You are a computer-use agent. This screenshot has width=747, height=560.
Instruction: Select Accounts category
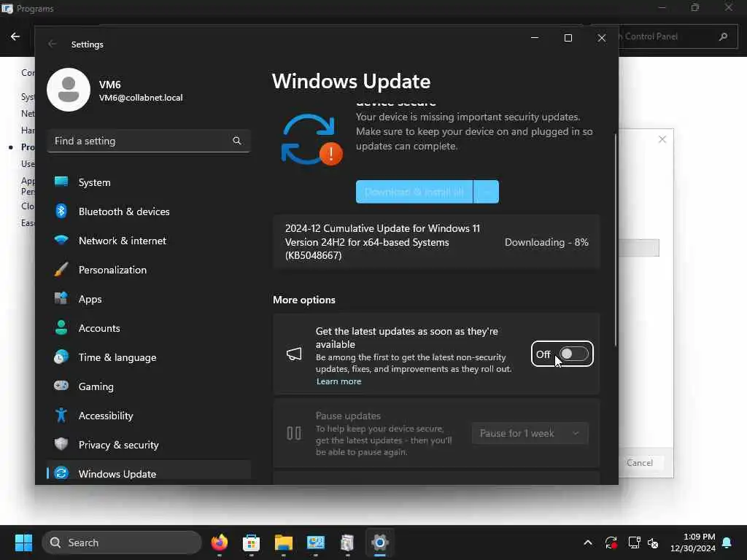[x=149, y=327]
